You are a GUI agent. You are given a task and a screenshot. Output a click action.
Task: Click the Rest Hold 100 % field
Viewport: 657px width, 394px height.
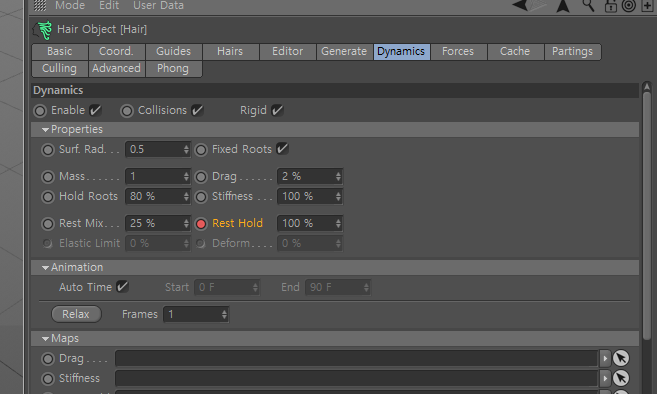pos(310,224)
